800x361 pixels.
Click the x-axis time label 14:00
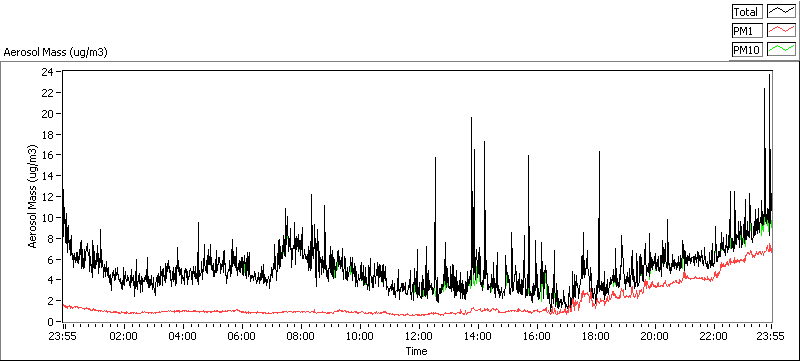[x=478, y=337]
